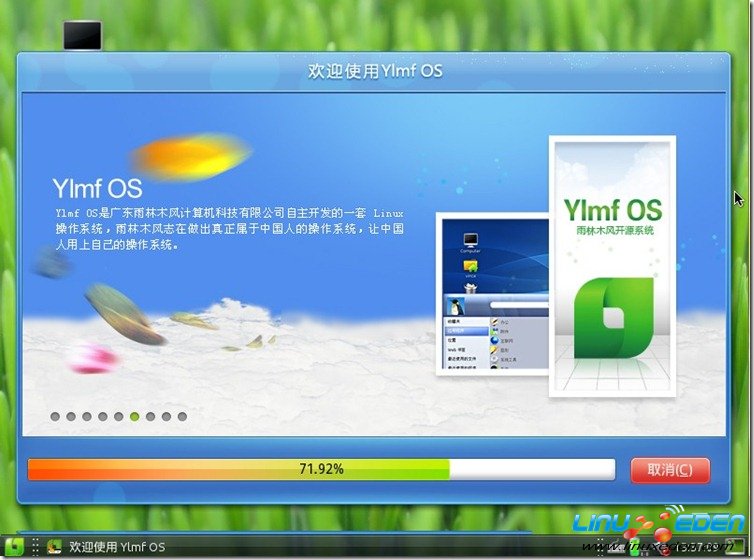Select the fifth slideshow indicator dot
Screen dimensions: 754x560
pyautogui.click(x=119, y=416)
